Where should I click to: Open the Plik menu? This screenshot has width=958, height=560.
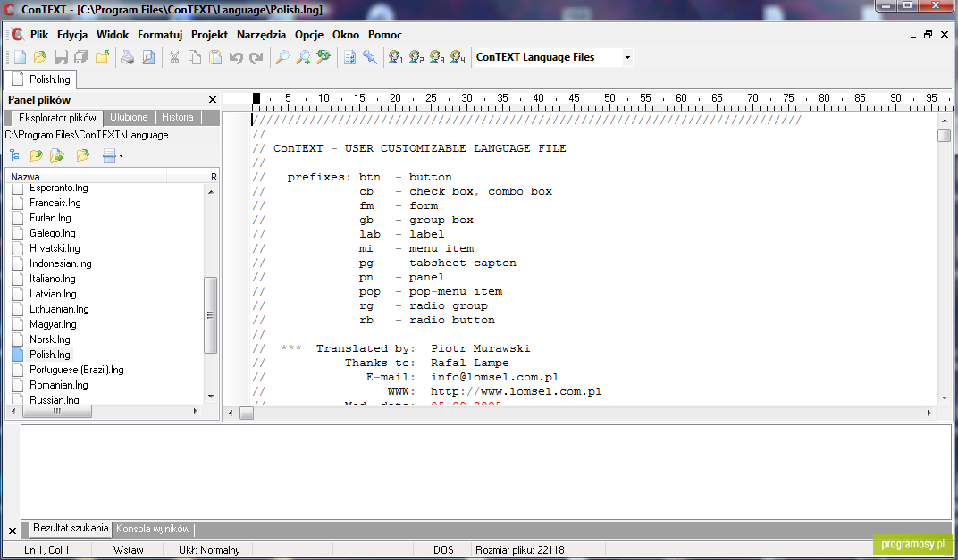tap(39, 35)
